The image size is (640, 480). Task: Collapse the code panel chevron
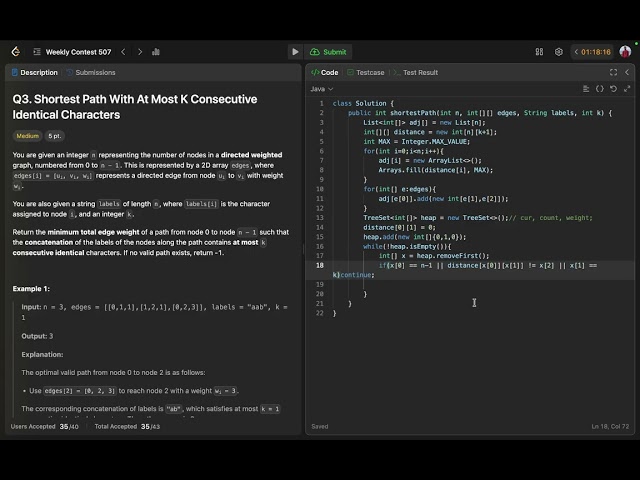pyautogui.click(x=627, y=72)
